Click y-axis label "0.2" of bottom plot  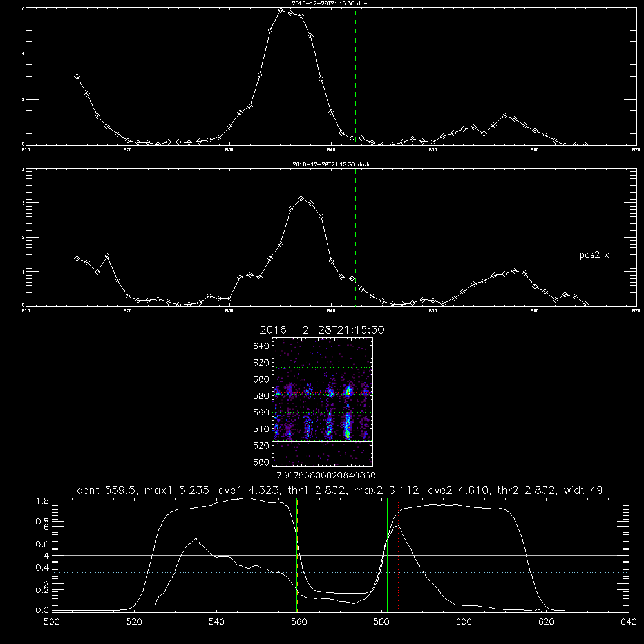click(42, 590)
